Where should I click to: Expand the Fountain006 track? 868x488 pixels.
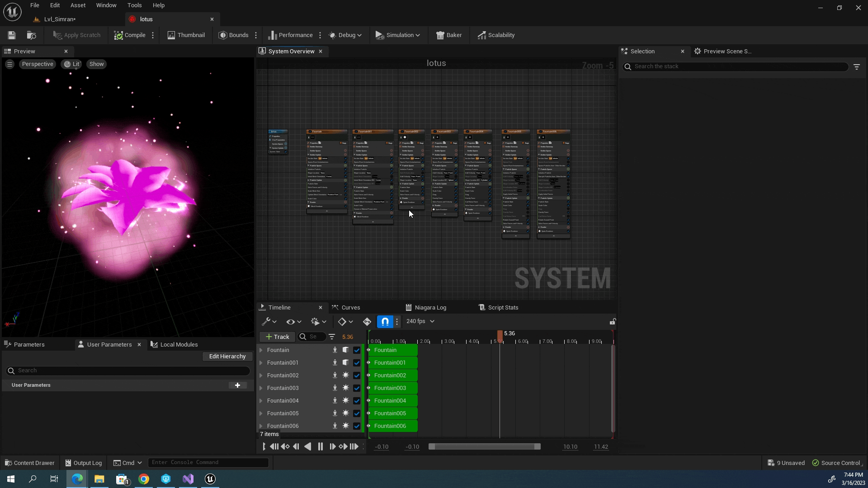(261, 426)
